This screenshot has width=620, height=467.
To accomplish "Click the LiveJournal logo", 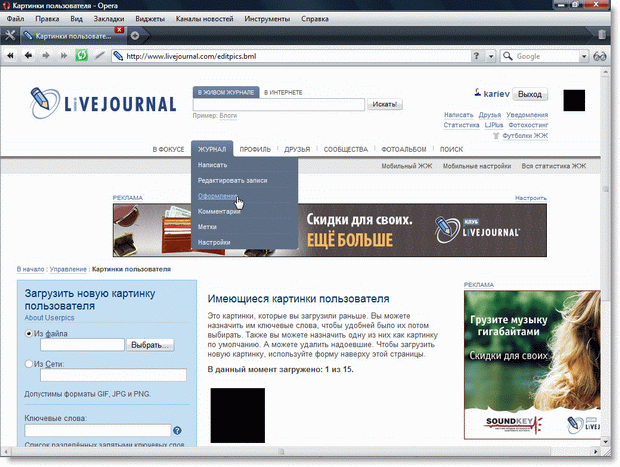I will (x=103, y=103).
